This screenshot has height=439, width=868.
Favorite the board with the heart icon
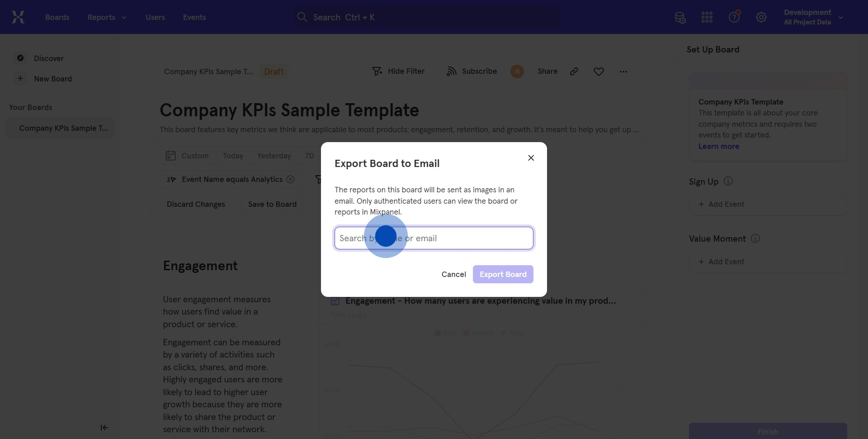tap(599, 72)
